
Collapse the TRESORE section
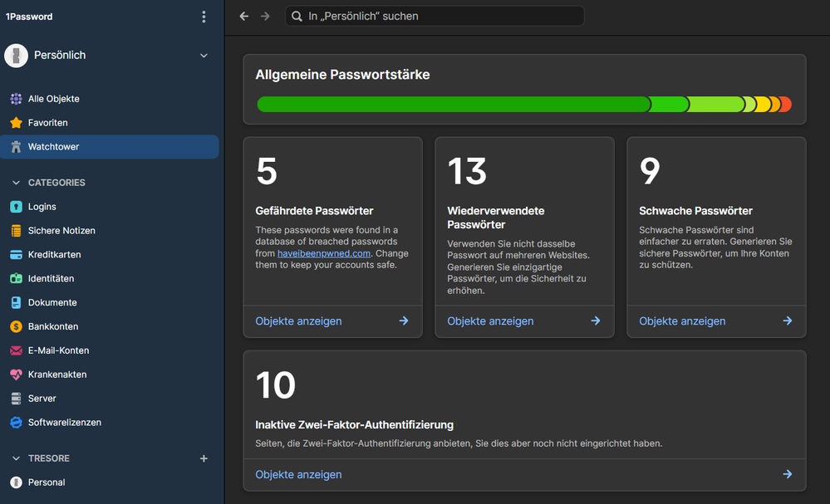coord(16,458)
